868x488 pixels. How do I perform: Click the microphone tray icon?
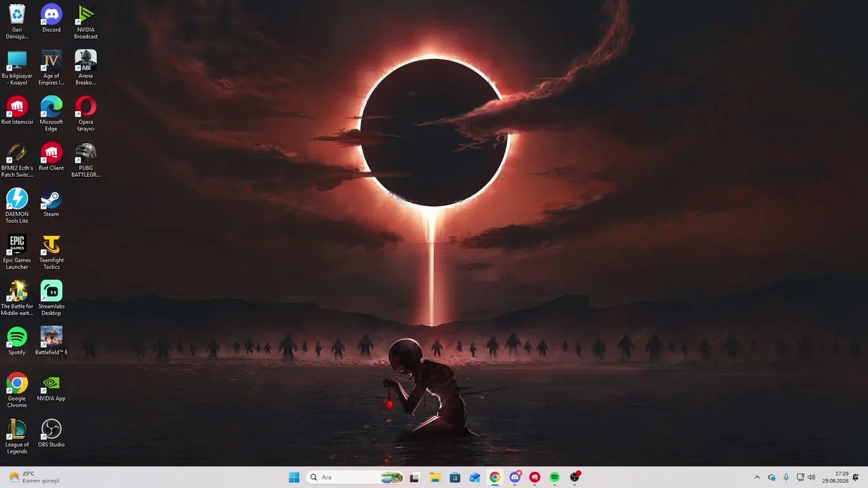click(786, 477)
